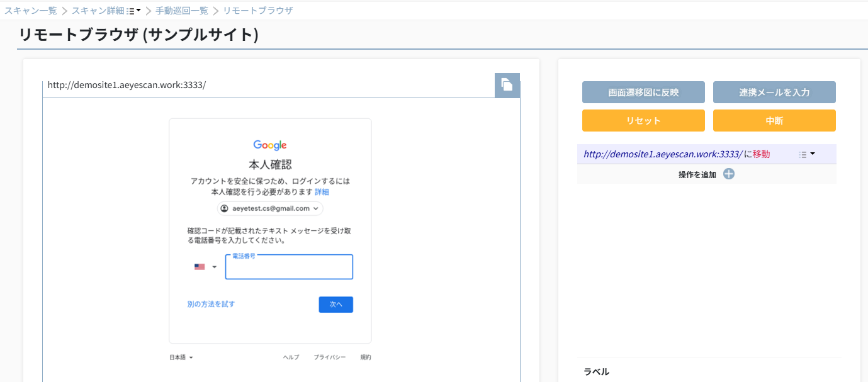Open the US flag country code dropdown

click(205, 267)
